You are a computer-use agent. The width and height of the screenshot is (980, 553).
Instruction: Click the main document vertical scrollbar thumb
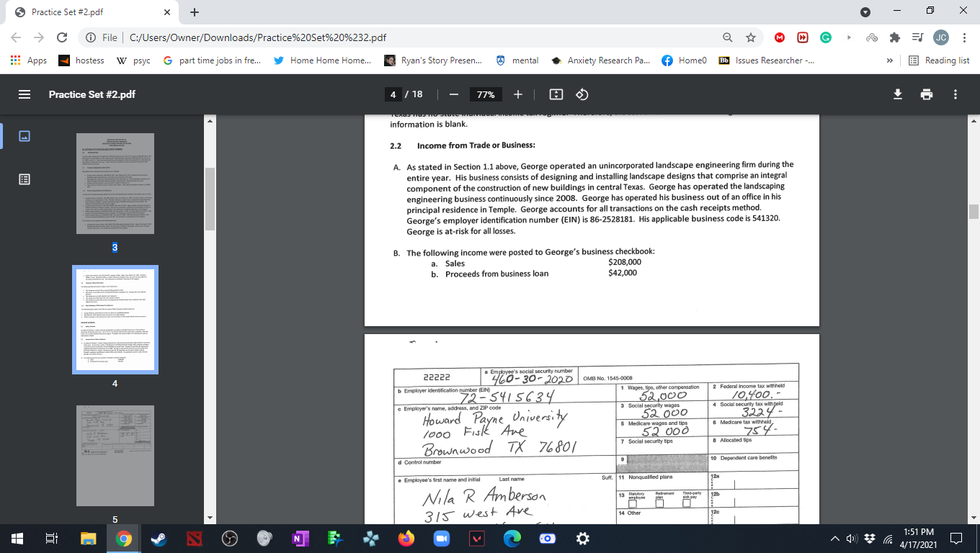[x=974, y=211]
